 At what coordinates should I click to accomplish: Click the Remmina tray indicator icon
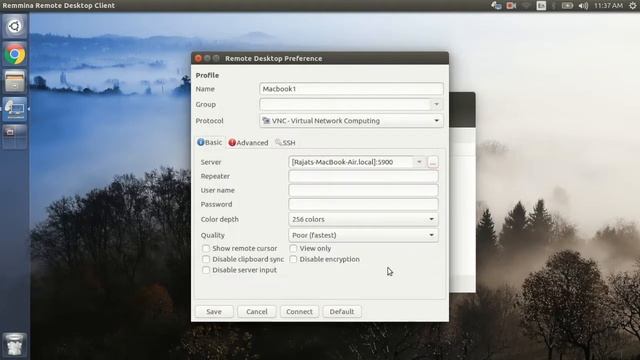(496, 5)
